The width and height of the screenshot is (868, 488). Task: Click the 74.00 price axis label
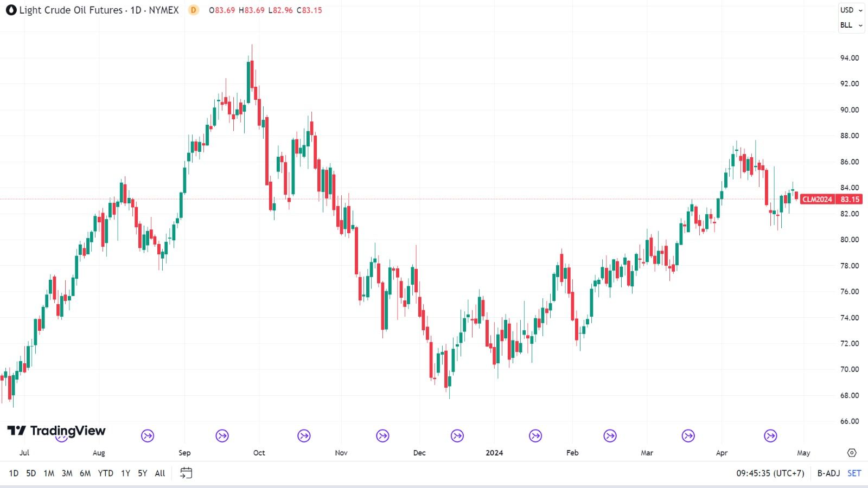coord(850,318)
